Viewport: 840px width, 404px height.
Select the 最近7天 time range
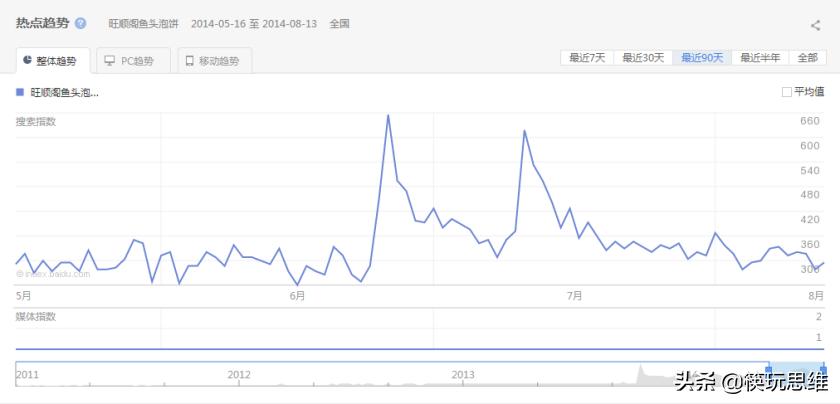pos(587,58)
